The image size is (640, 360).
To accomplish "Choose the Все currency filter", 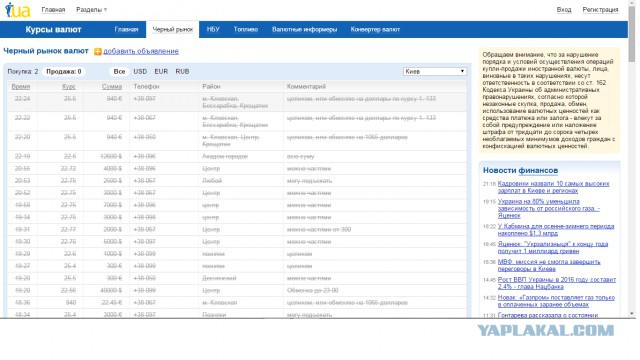I will (x=119, y=71).
